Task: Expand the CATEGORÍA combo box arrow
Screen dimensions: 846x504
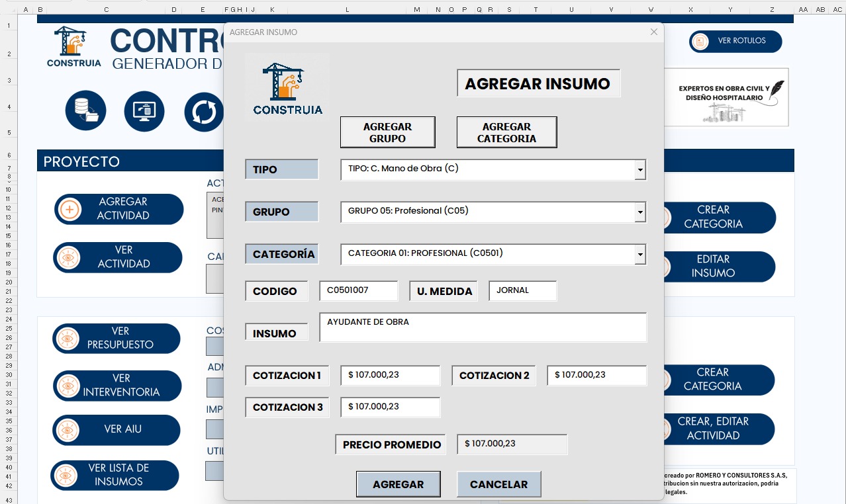Action: coord(639,255)
